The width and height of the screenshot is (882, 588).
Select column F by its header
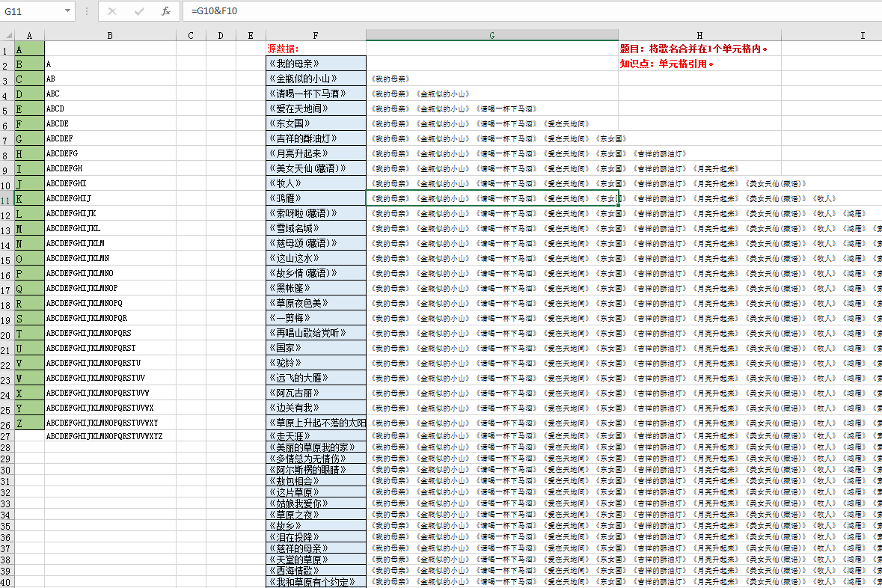click(316, 35)
